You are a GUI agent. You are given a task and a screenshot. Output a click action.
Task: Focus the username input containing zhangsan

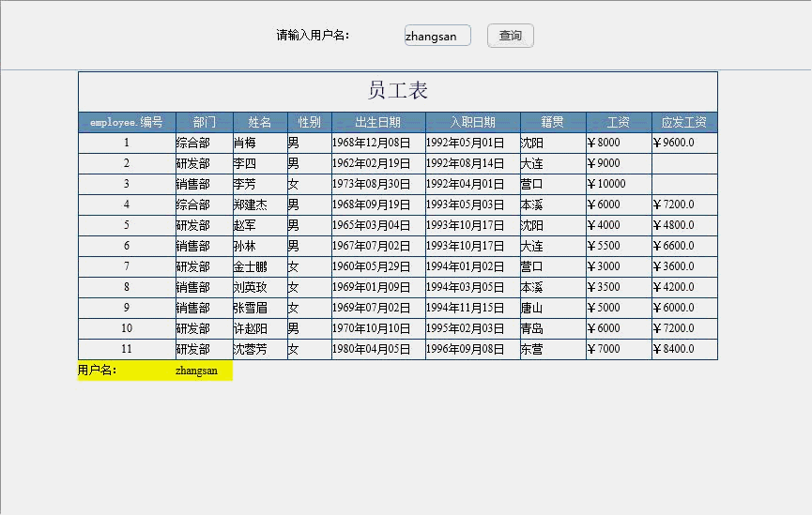437,36
